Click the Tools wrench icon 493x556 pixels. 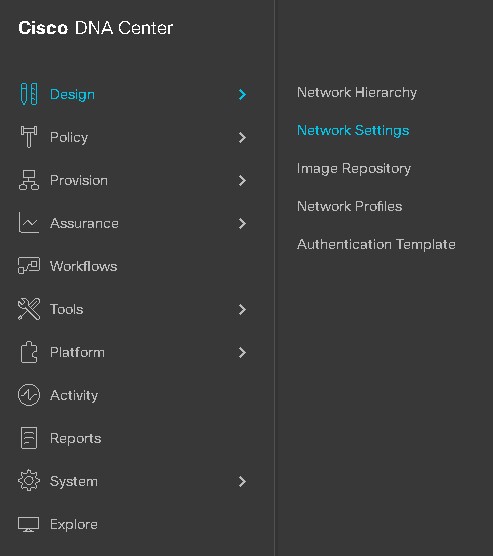coord(29,309)
